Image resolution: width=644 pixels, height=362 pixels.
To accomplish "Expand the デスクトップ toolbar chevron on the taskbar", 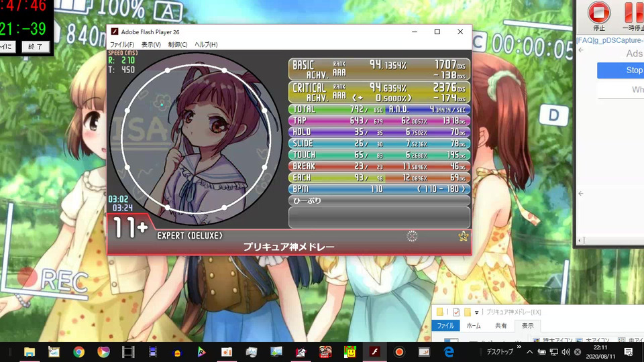I will (x=519, y=348).
